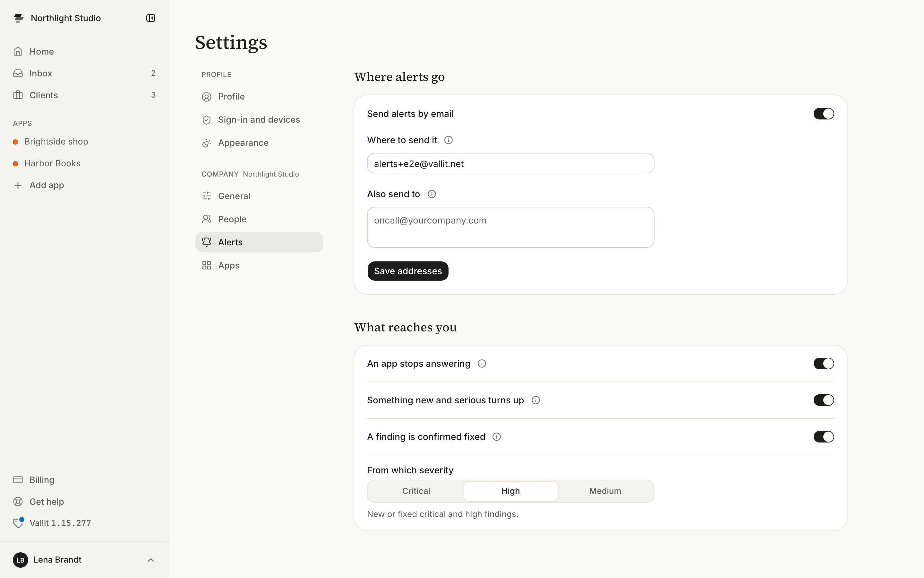Expand the Lena Brandt account menu chevron

coord(151,560)
